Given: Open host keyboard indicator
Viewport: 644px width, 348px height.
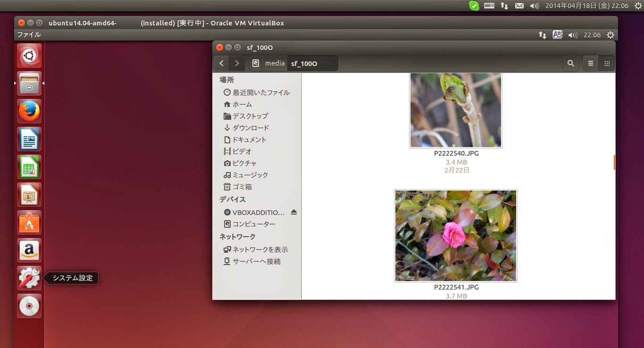Looking at the screenshot, I should 489,6.
